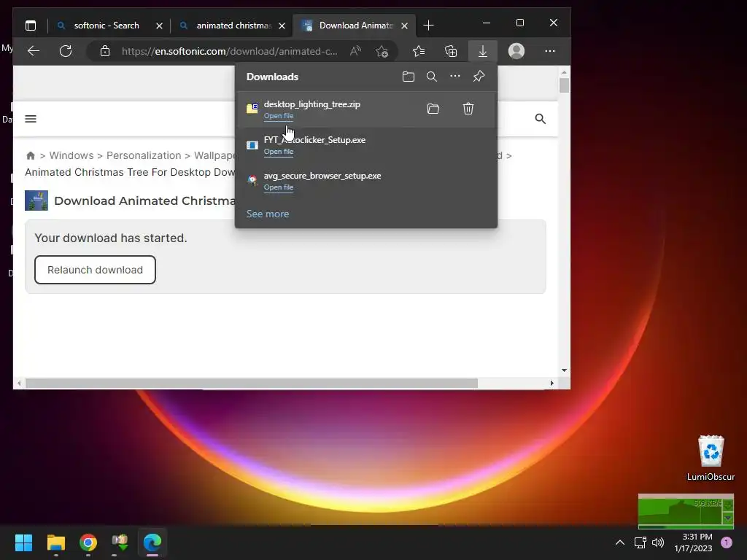Open the Windows breadcrumb link
Viewport: 747px width, 560px height.
click(71, 155)
